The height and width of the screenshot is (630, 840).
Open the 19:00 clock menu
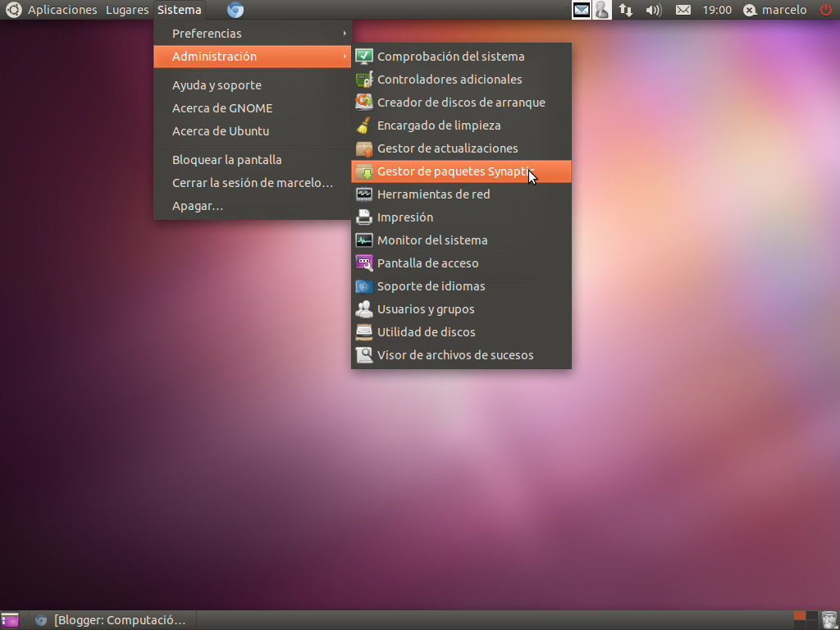[717, 10]
